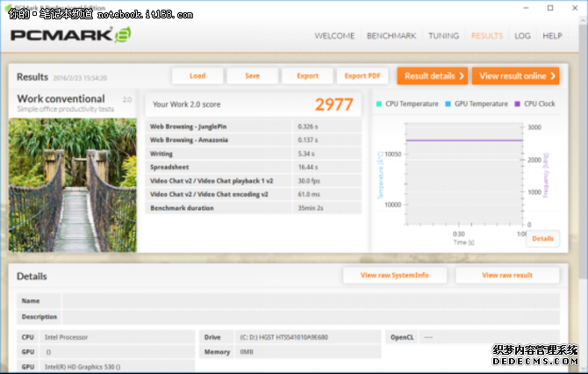
Task: Select the Spreadsheet result row
Action: point(254,168)
